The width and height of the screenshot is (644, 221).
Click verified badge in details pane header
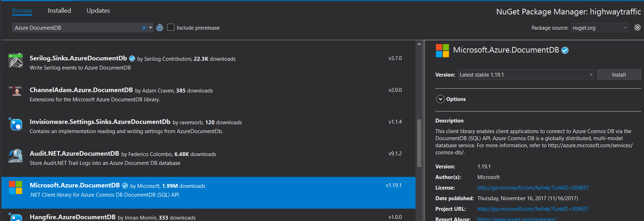[x=565, y=50]
